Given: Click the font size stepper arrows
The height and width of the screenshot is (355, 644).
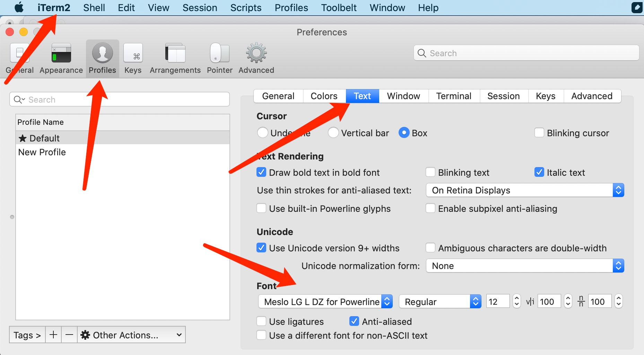Looking at the screenshot, I should 516,301.
